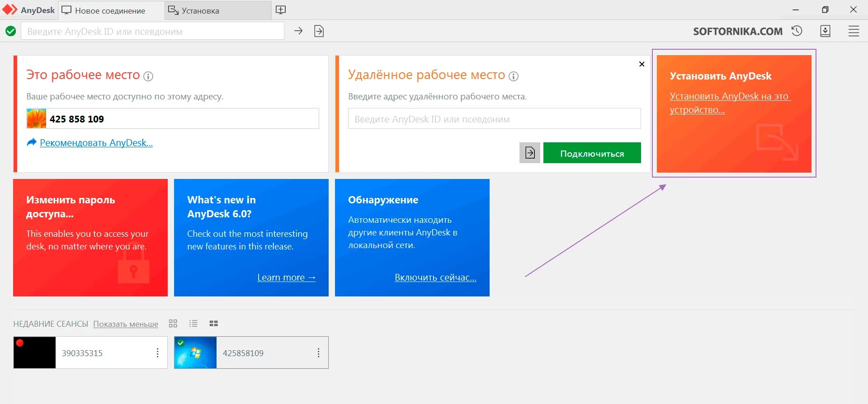This screenshot has height=404, width=868.
Task: Switch to the Установка tab
Action: click(x=218, y=10)
